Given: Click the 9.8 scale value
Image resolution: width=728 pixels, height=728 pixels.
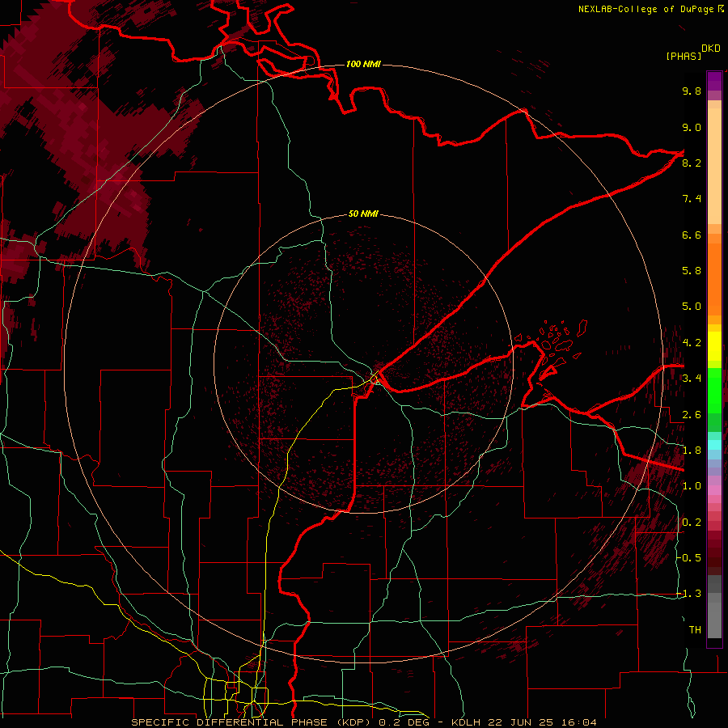Looking at the screenshot, I should 692,91.
